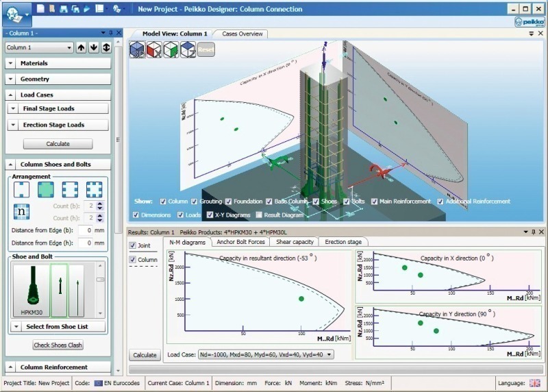This screenshot has height=392, width=548.
Task: Open the N-M diagrams tab
Action: [187, 243]
